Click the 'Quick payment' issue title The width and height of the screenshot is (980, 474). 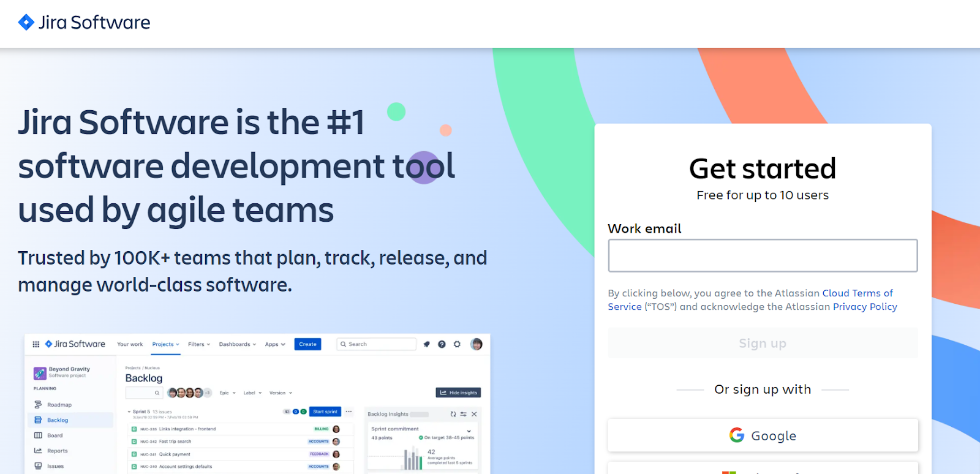[175, 454]
